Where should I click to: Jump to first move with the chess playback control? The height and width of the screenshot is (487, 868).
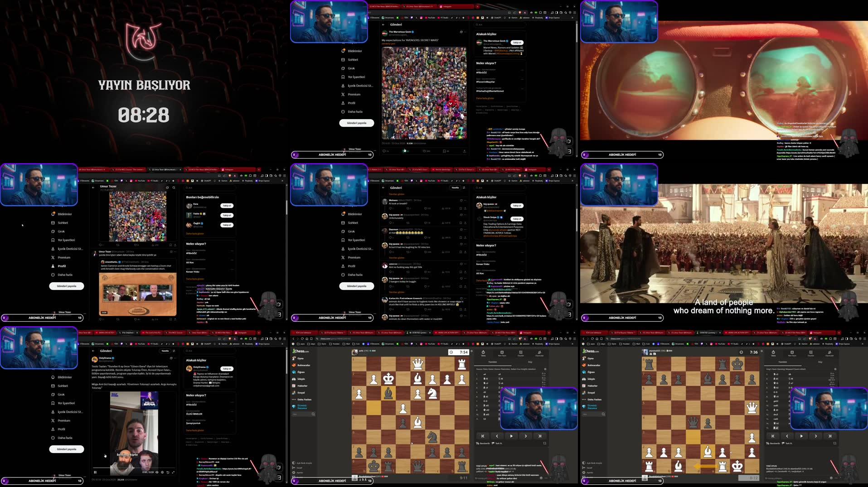click(x=483, y=436)
